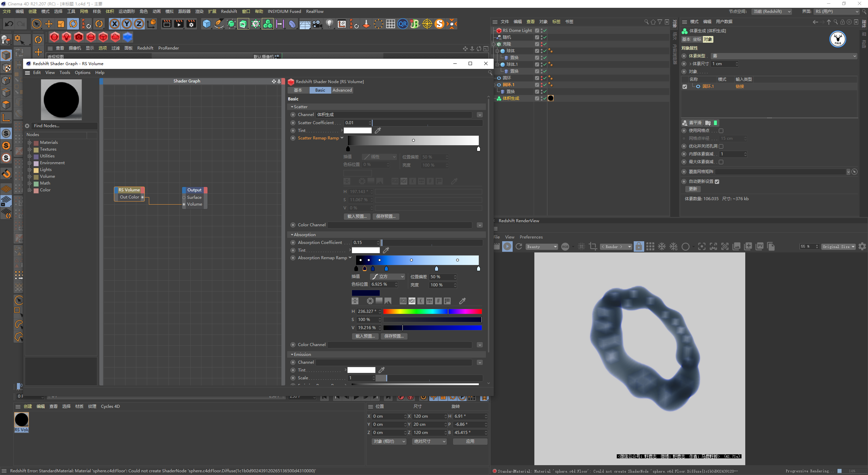Click the 应用 button

click(x=470, y=441)
